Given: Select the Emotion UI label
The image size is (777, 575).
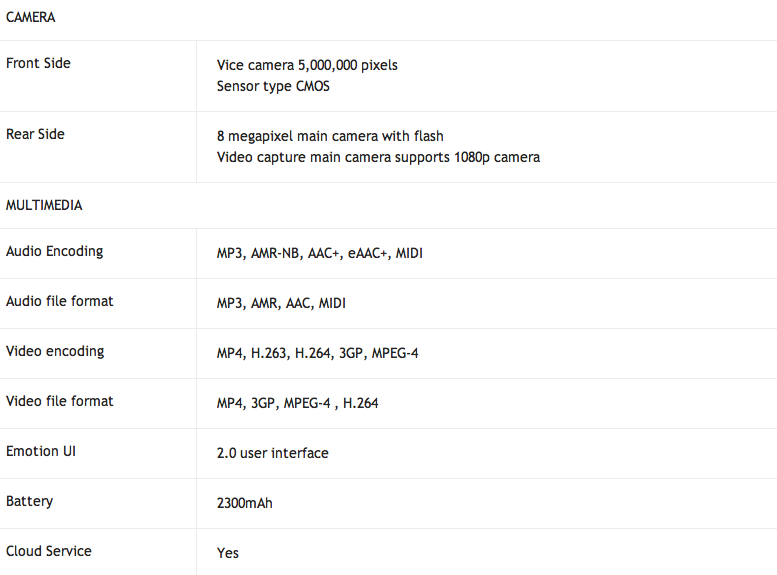Looking at the screenshot, I should [x=41, y=452].
